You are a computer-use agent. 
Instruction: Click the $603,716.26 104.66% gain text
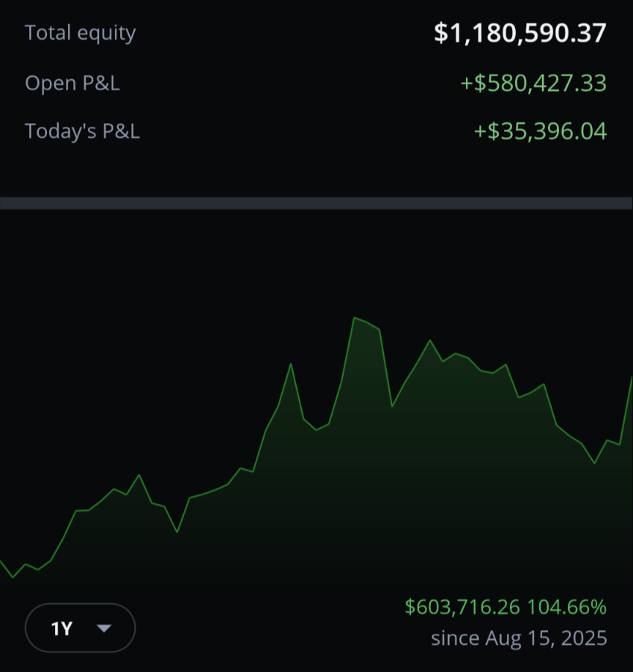pyautogui.click(x=506, y=608)
